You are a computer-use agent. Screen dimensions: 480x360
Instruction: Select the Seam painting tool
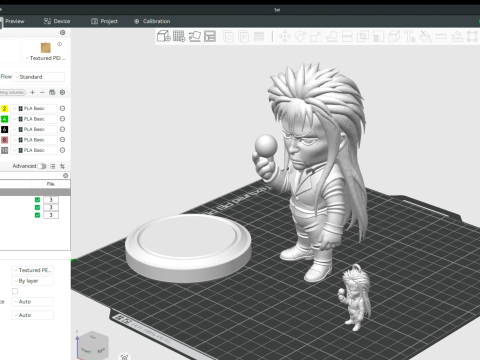pos(394,36)
